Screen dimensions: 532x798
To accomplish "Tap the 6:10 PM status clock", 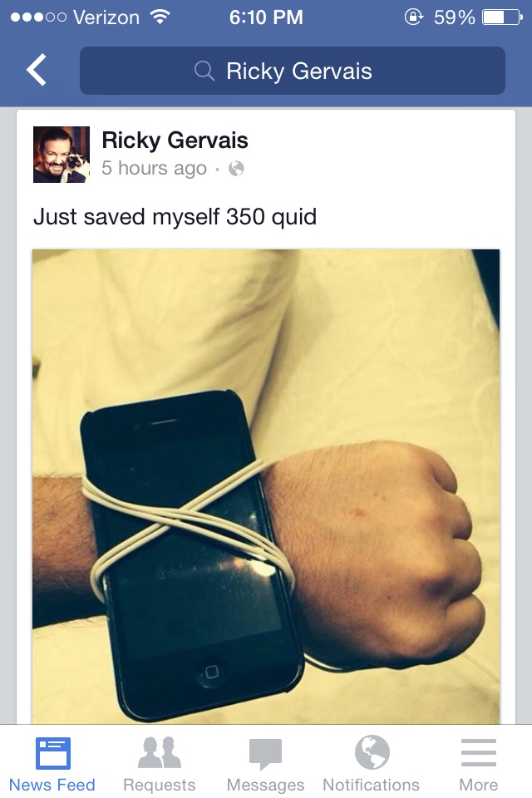I will click(x=266, y=17).
